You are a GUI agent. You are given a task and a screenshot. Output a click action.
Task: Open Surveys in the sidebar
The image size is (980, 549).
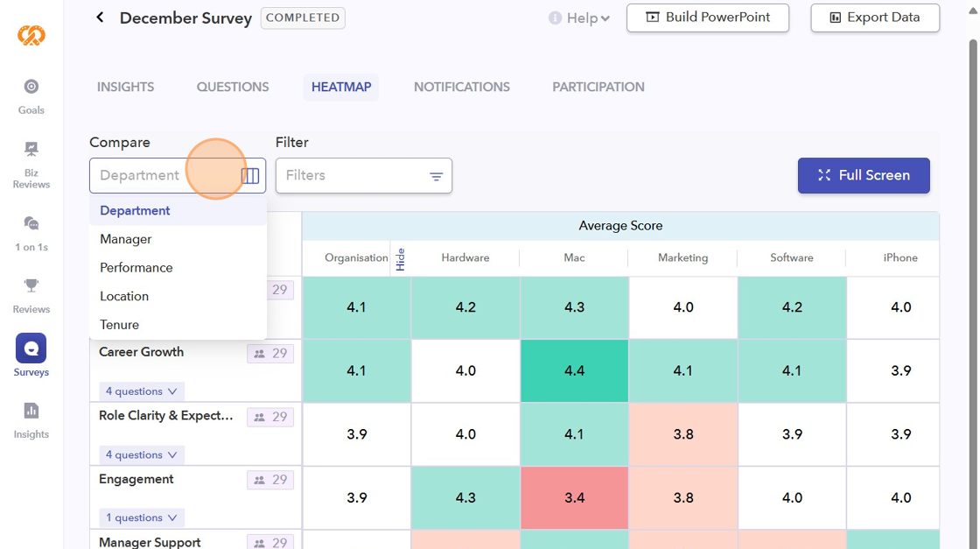[x=31, y=355]
